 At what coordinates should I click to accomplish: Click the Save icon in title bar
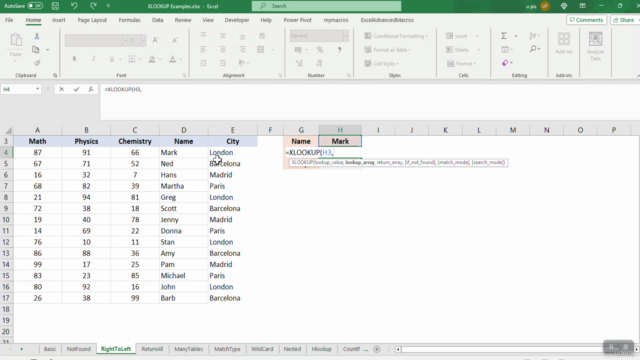[x=55, y=6]
